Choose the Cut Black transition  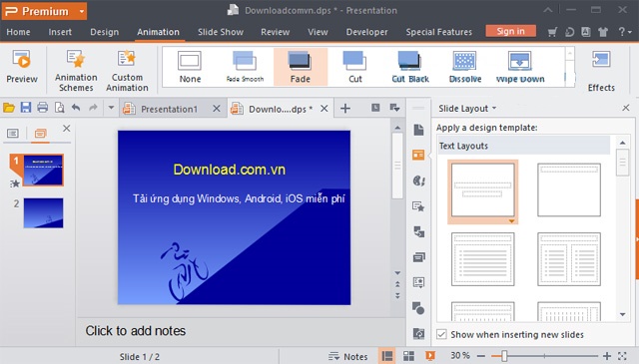410,67
